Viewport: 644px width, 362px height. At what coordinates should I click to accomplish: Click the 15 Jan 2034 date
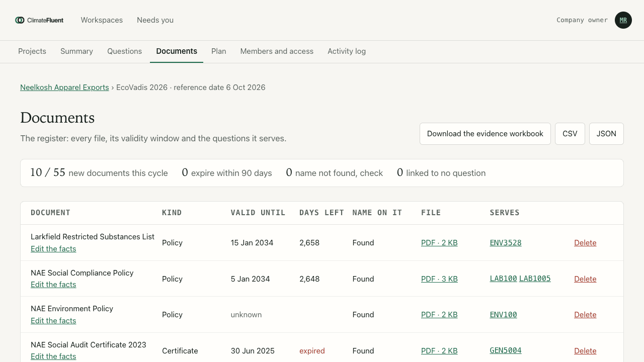(252, 243)
